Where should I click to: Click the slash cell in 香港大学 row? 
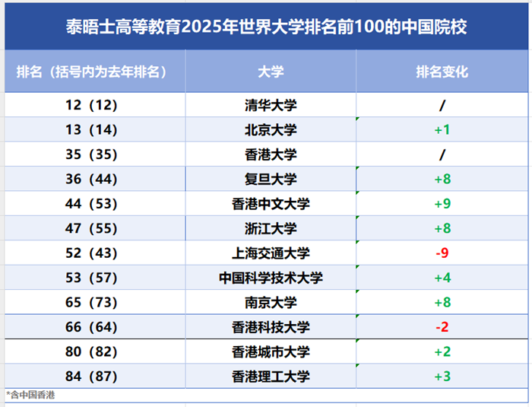click(x=442, y=154)
